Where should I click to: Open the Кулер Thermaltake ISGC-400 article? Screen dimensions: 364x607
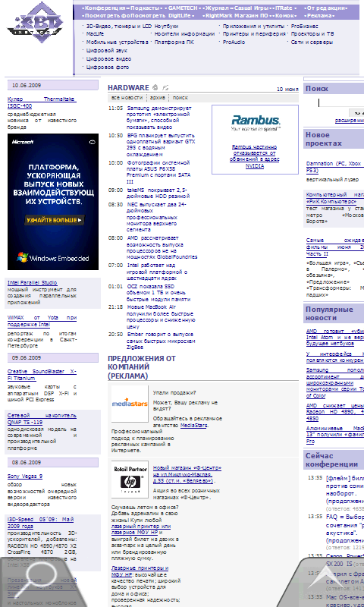point(42,102)
